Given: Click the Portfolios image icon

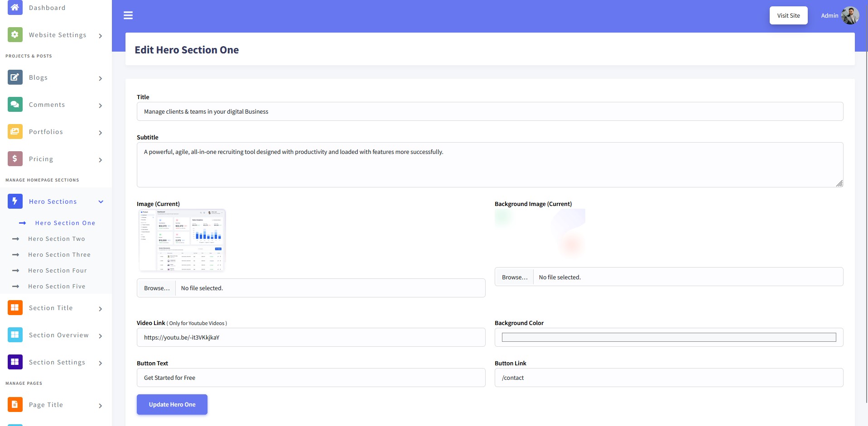Looking at the screenshot, I should (15, 131).
